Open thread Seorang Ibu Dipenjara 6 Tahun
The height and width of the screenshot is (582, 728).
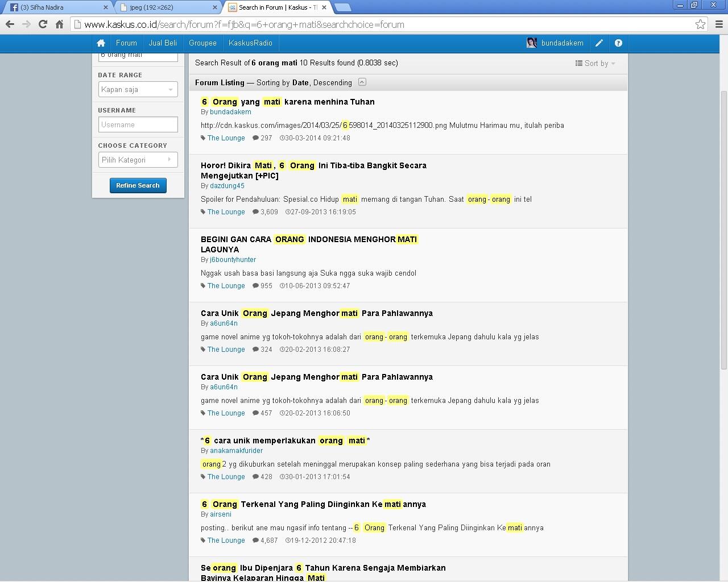point(323,573)
